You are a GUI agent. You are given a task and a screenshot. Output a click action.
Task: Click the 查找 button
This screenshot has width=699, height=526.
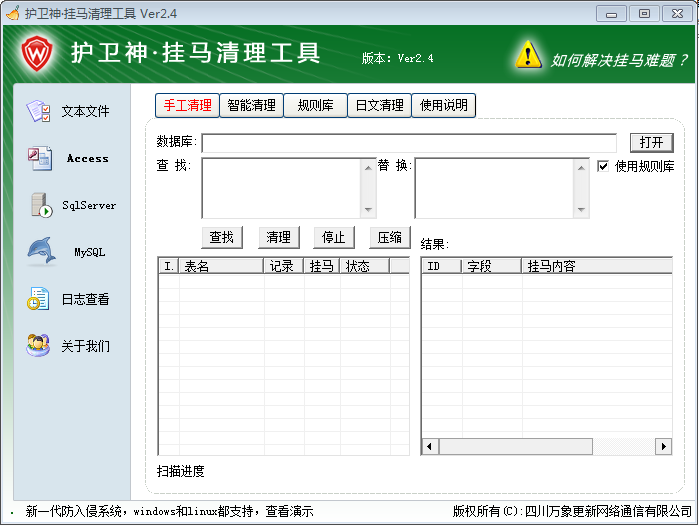[x=222, y=237]
